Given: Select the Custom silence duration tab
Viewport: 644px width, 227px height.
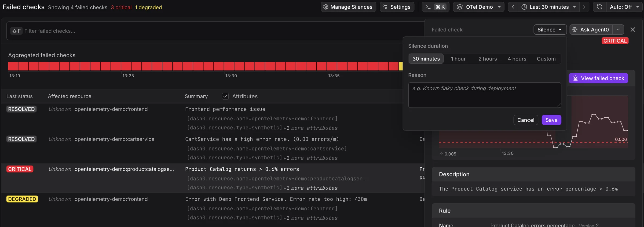Looking at the screenshot, I should (x=546, y=59).
